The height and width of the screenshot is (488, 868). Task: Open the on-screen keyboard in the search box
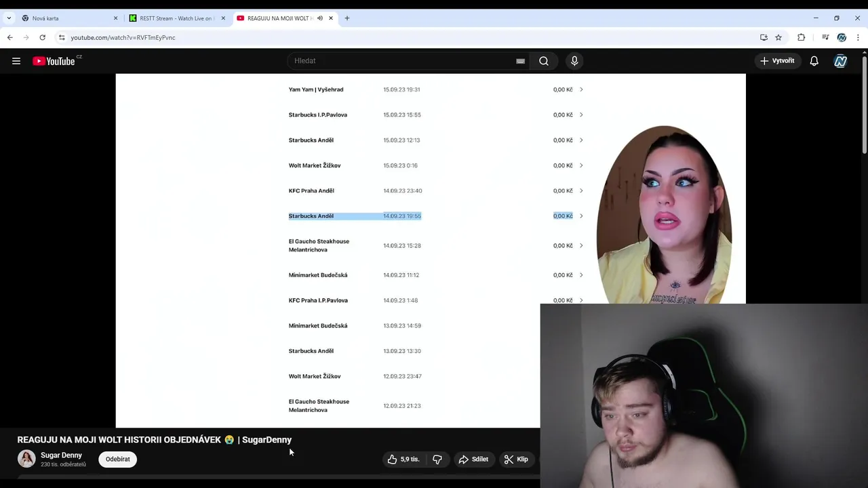[x=520, y=61]
